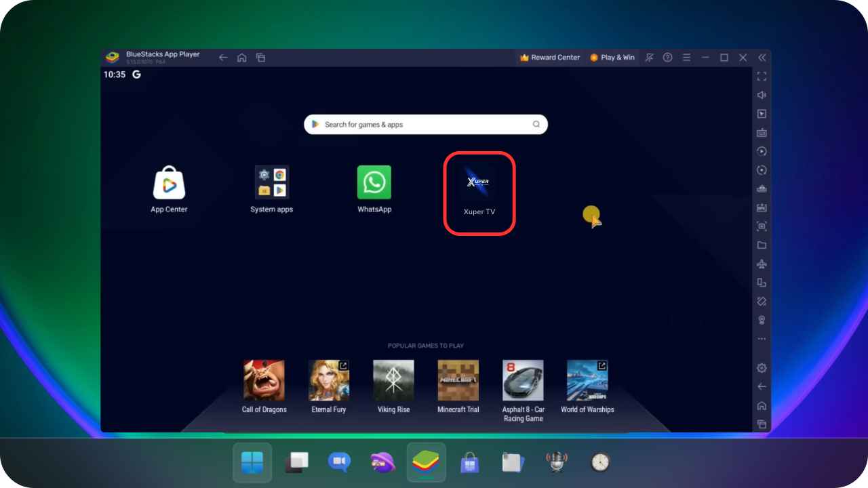Open the hamburger menu in the title bar
Viewport: 868px width, 488px height.
pos(686,57)
